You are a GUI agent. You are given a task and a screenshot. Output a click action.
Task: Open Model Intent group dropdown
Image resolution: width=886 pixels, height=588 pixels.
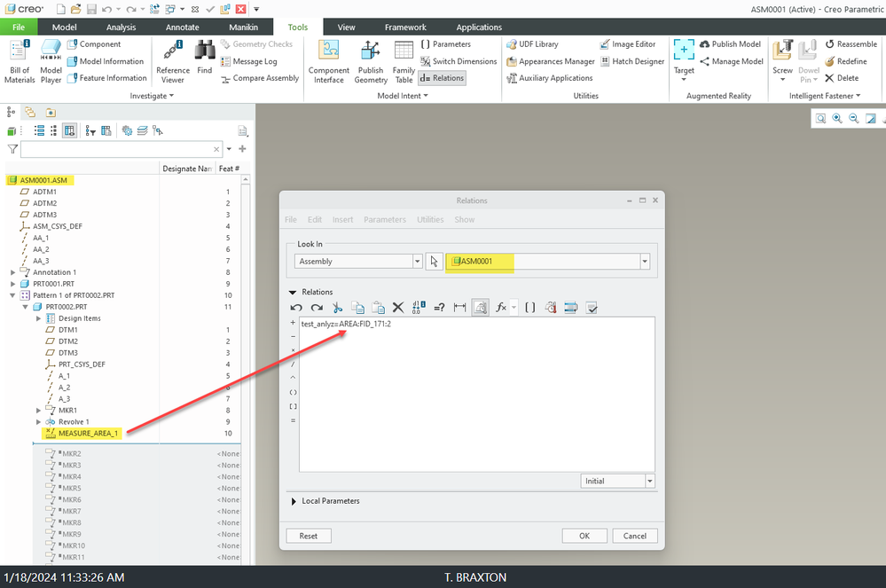coord(403,96)
